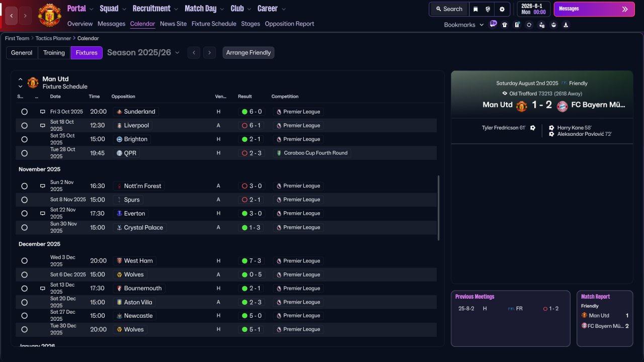The image size is (644, 362).
Task: Switch to the Messages subtab
Action: [x=111, y=24]
